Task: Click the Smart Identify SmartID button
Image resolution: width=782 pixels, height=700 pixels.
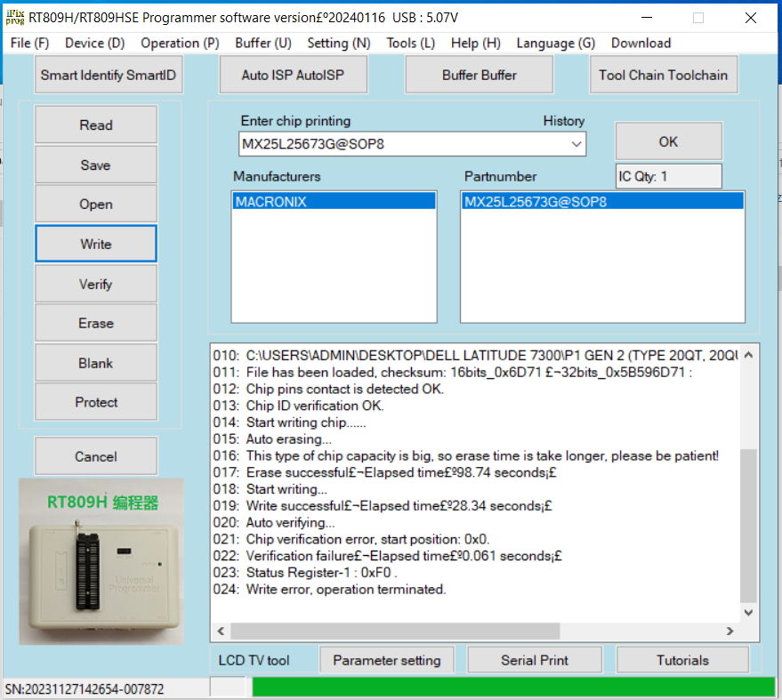Action: coord(109,76)
